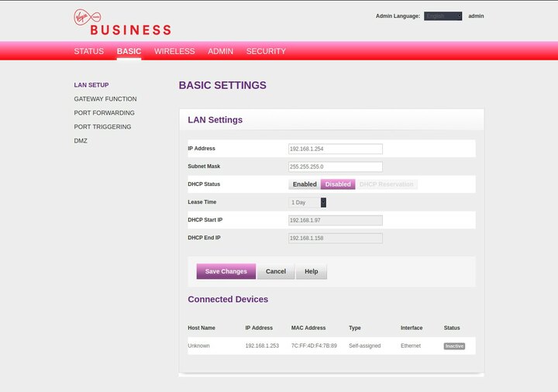The height and width of the screenshot is (392, 558).
Task: Open Port Triggering settings
Action: tap(102, 127)
